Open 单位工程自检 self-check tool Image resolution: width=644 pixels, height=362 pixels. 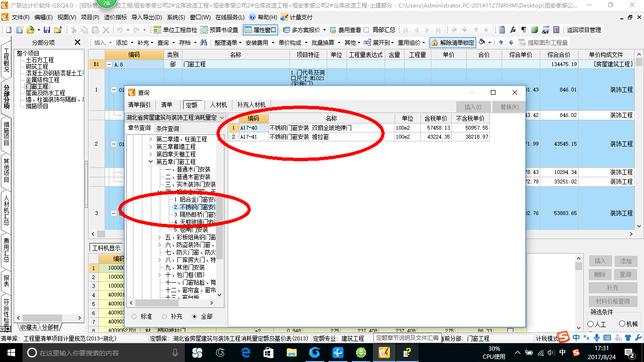click(x=176, y=30)
